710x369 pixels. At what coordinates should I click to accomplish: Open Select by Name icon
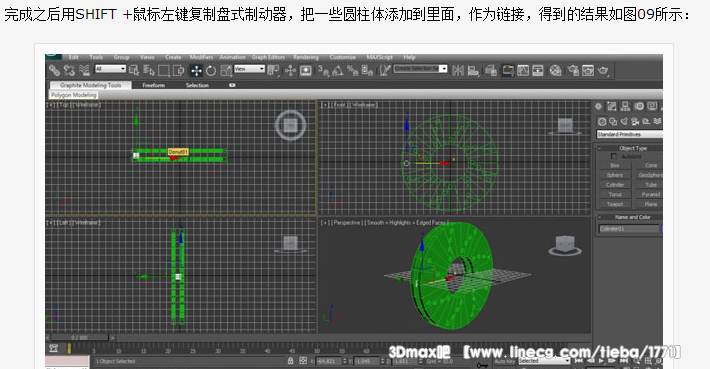(149, 70)
